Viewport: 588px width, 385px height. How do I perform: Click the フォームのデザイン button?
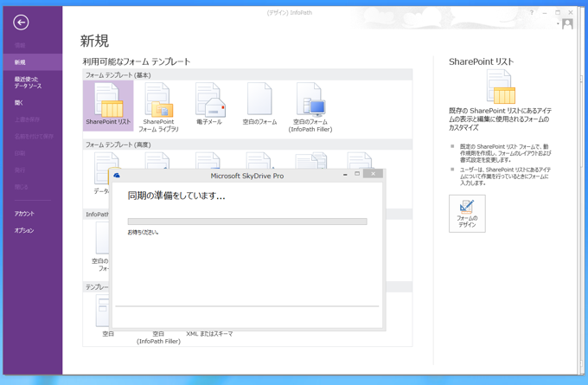pos(467,213)
